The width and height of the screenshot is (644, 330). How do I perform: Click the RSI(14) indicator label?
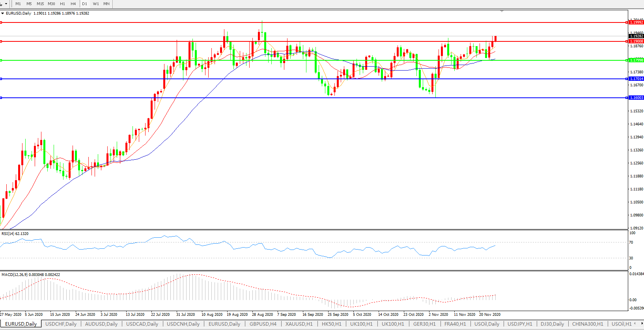point(15,234)
